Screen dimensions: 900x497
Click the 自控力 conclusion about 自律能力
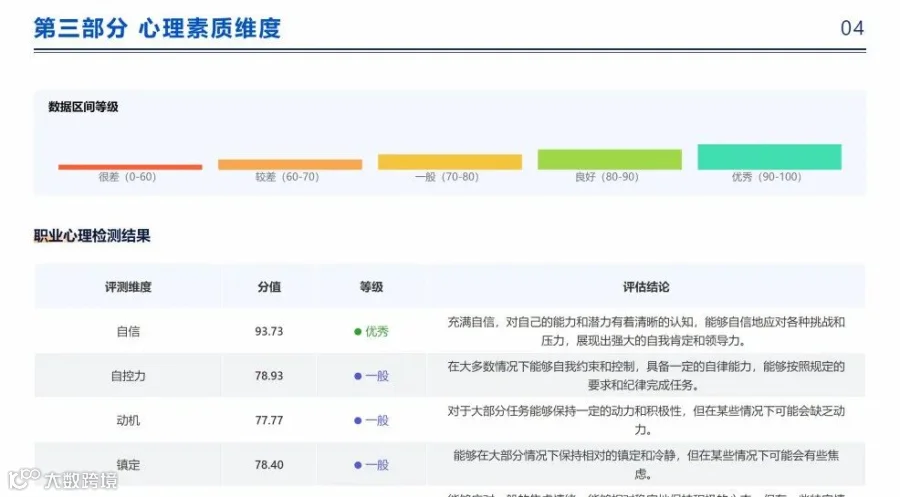(646, 375)
